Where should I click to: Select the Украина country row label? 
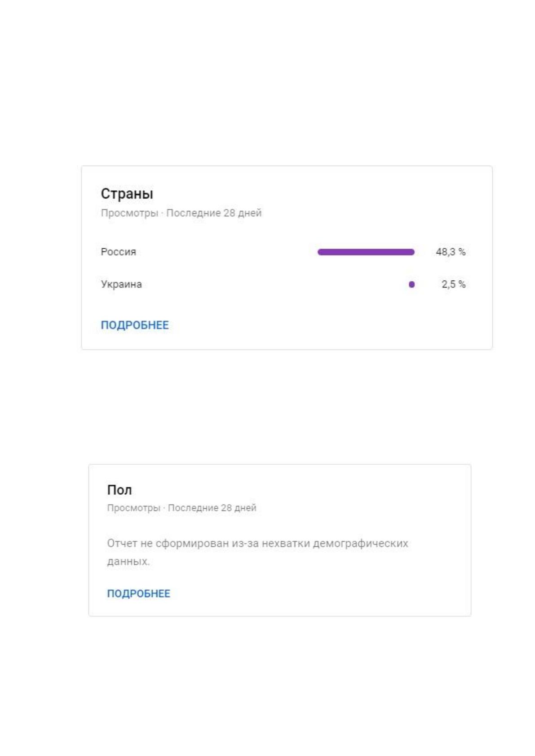121,284
